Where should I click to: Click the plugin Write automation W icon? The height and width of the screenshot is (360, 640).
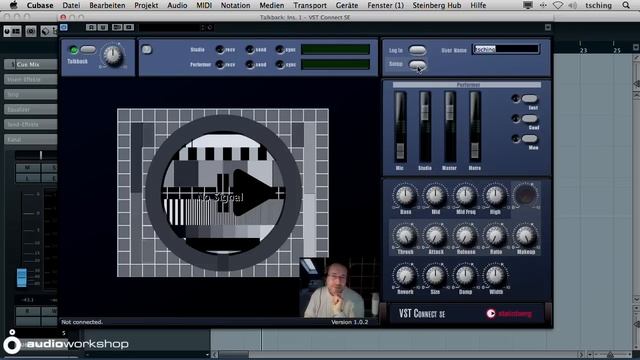(x=103, y=27)
